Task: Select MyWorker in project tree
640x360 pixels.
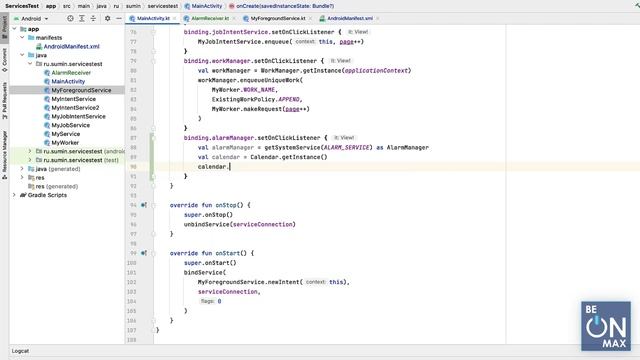Action: [65, 142]
